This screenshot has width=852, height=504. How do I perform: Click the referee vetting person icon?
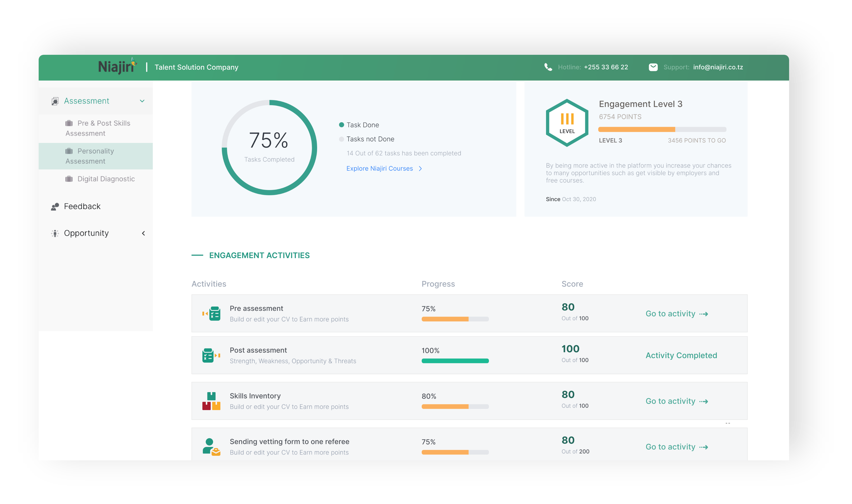click(x=211, y=447)
